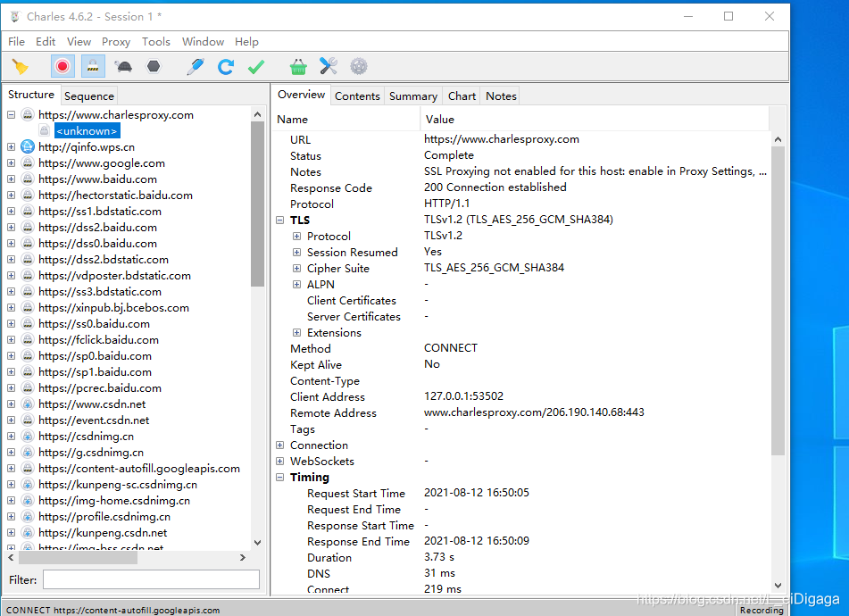Click the Recording status bar button
The image size is (849, 616).
[762, 610]
